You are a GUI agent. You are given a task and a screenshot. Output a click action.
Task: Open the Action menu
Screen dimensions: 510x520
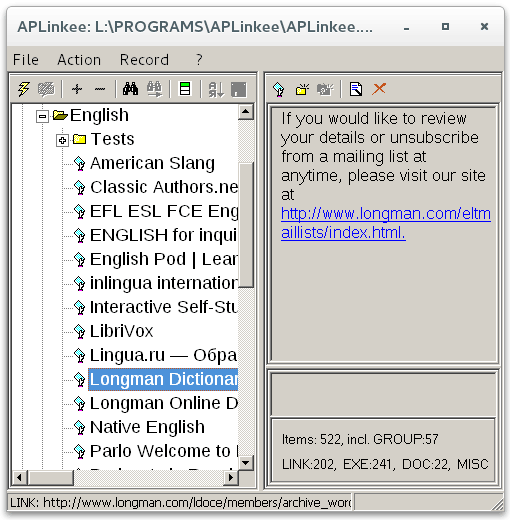coord(79,60)
